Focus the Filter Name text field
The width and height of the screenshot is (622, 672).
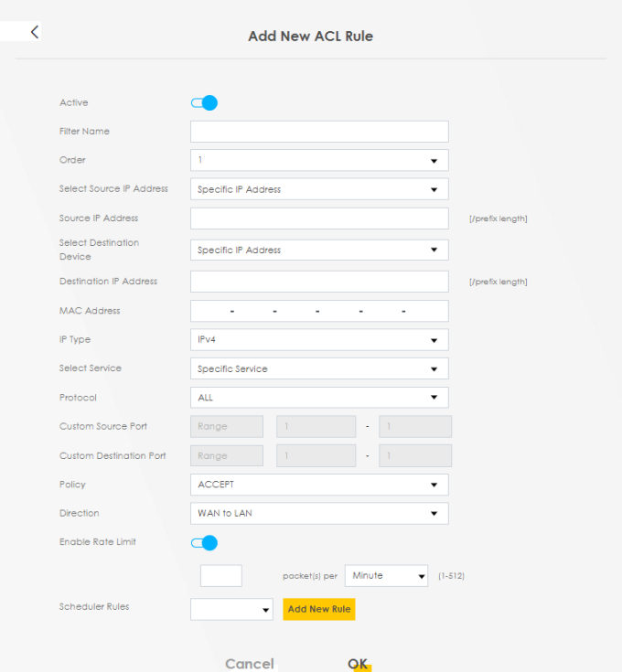[x=319, y=132]
